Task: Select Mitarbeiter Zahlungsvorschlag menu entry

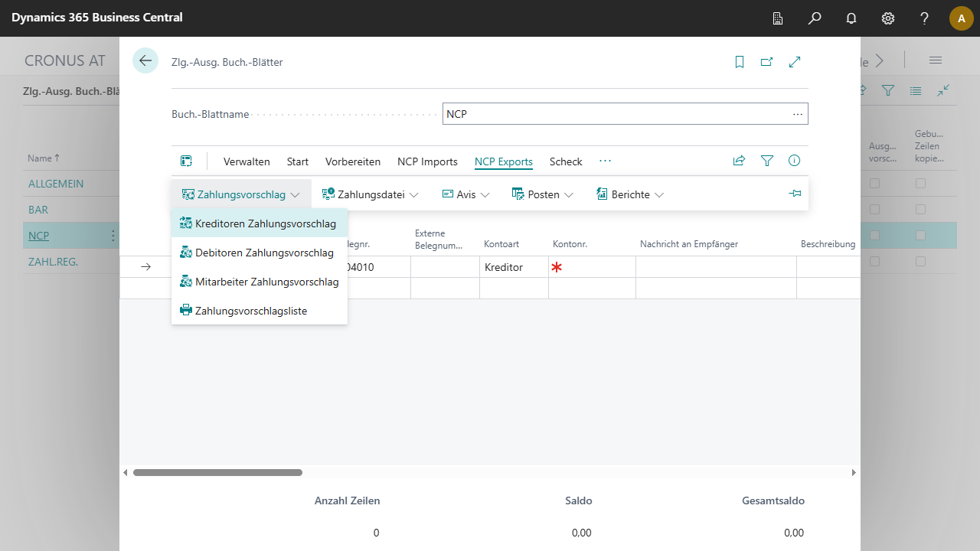Action: (x=260, y=281)
